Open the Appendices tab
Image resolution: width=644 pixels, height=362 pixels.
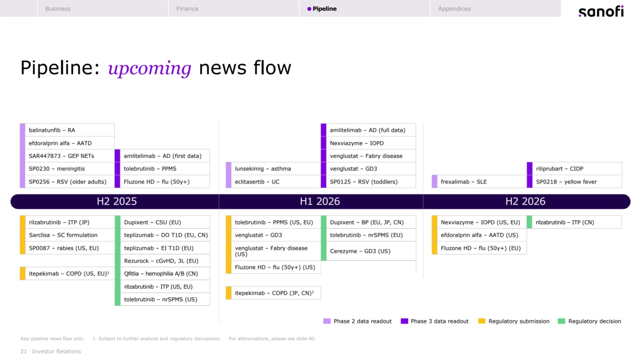495,9
